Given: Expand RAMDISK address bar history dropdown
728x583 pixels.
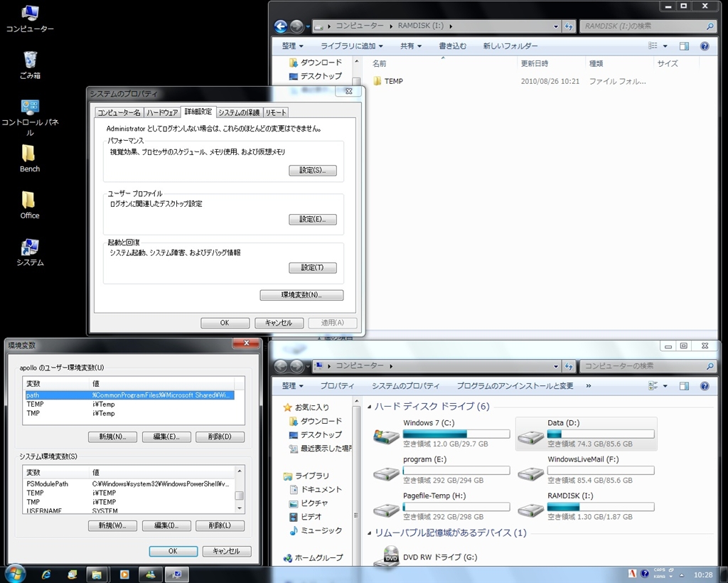Looking at the screenshot, I should click(556, 26).
